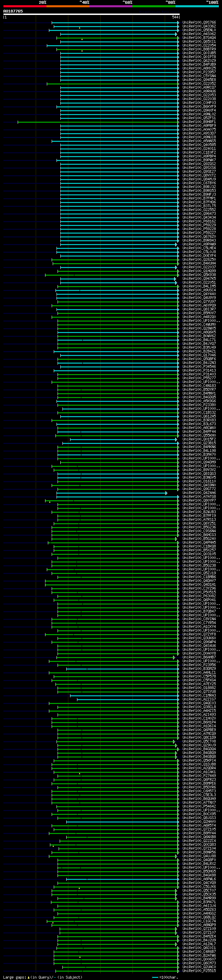Select the UniRef100_Q84MJ9 label
The image size is (222, 980).
pos(199,179)
